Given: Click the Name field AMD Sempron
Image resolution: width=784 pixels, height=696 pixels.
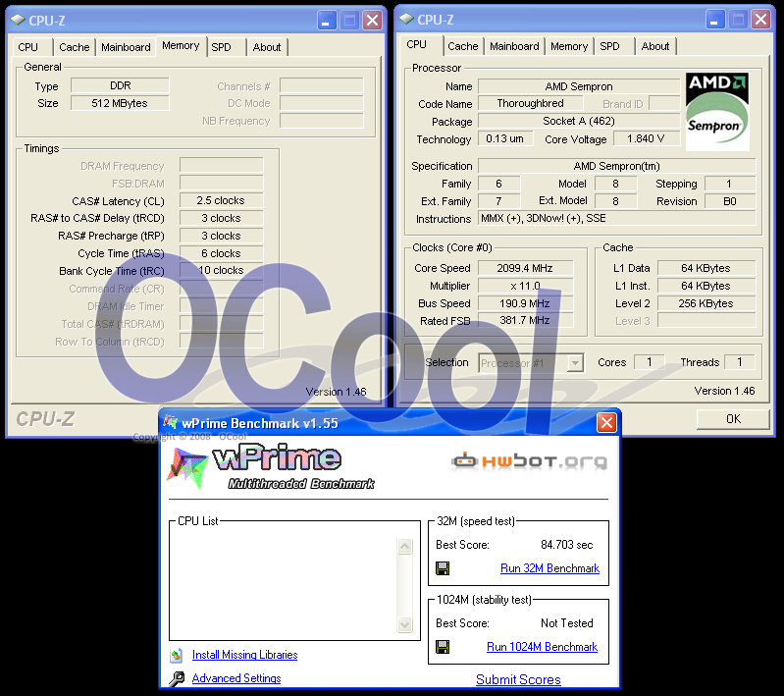Looking at the screenshot, I should [x=579, y=86].
